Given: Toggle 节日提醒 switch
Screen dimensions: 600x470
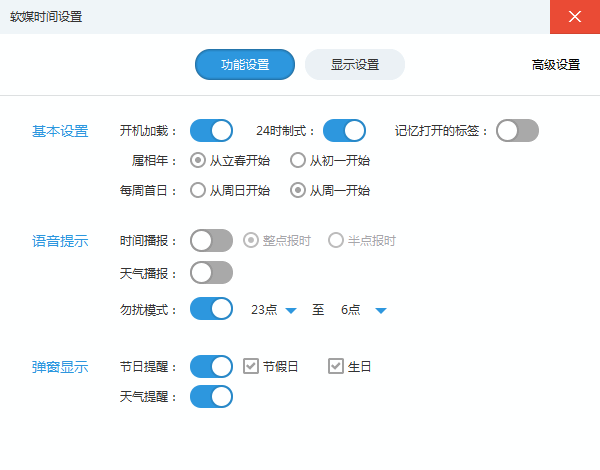Looking at the screenshot, I should coord(211,366).
